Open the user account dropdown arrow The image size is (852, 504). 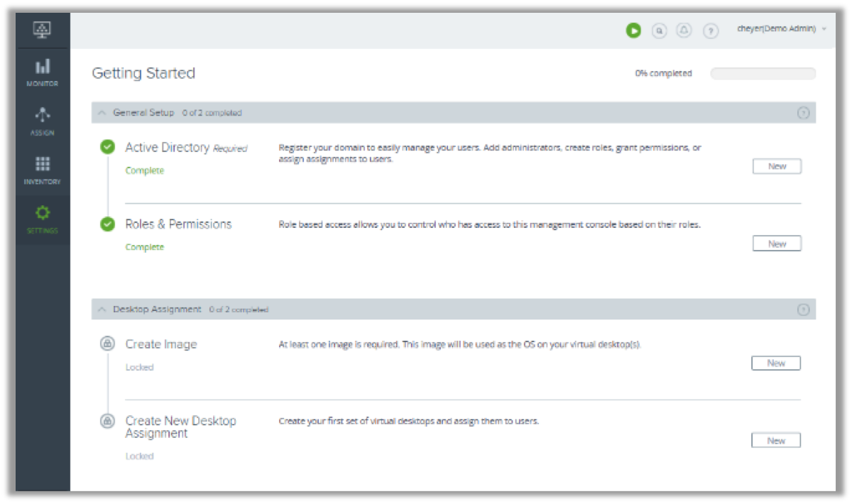point(824,29)
